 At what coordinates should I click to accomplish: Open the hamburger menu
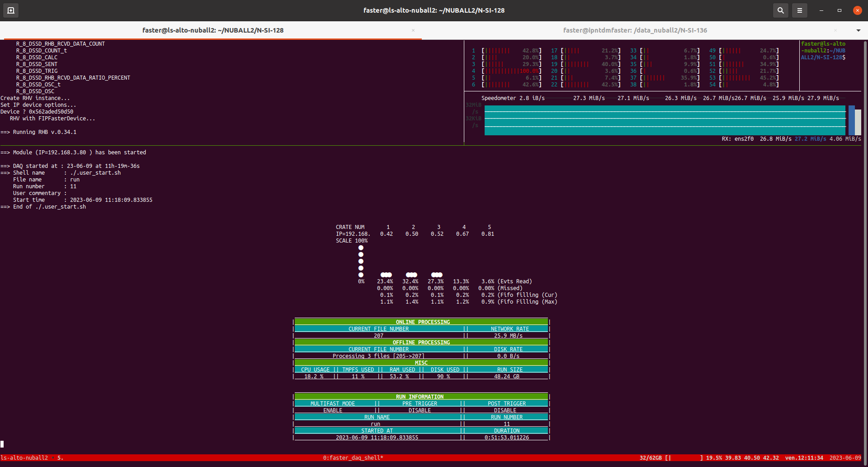click(799, 10)
